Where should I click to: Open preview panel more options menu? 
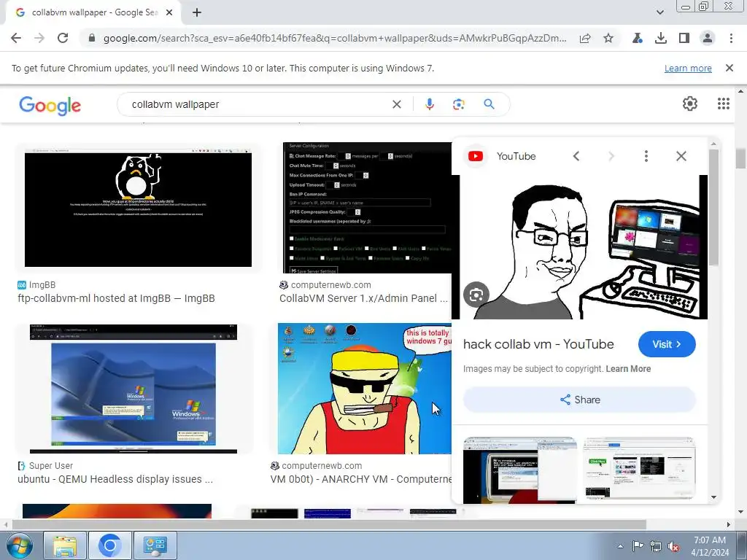(646, 156)
